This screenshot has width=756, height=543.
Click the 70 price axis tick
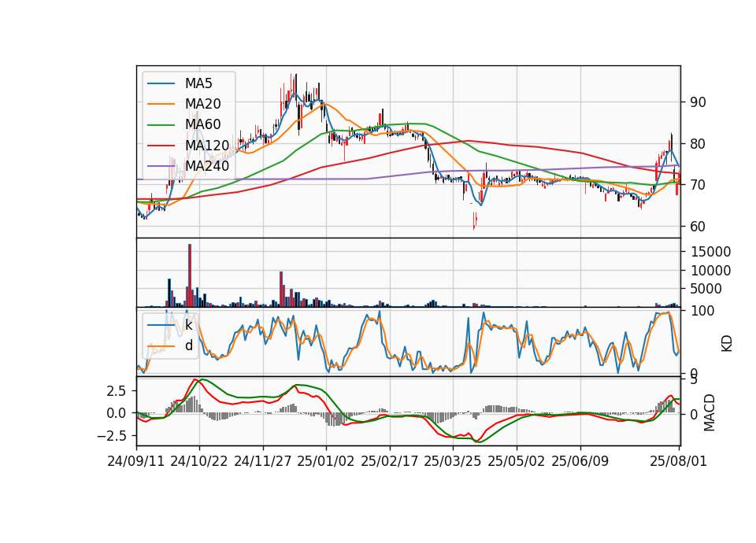click(698, 185)
